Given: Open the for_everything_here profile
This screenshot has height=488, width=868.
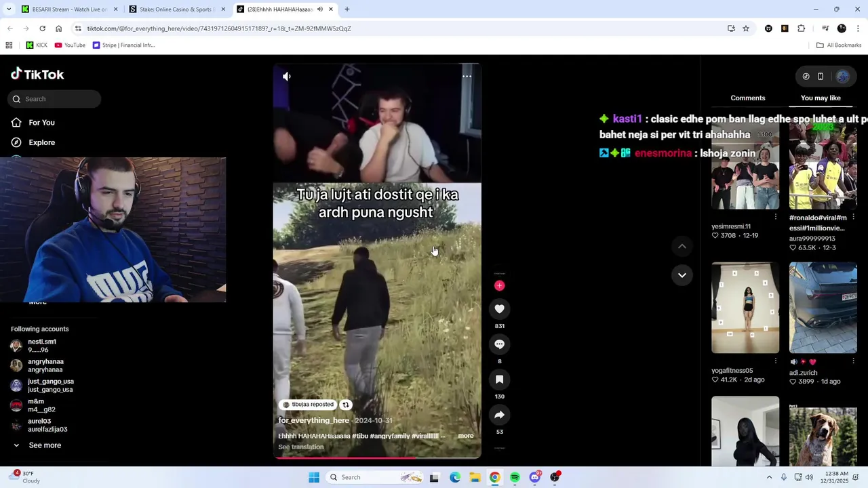Looking at the screenshot, I should (313, 420).
